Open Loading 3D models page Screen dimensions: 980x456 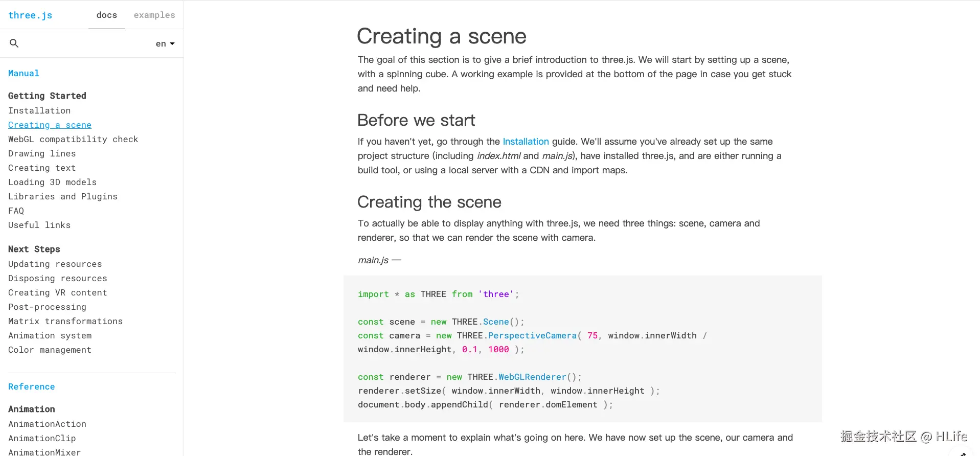(52, 183)
